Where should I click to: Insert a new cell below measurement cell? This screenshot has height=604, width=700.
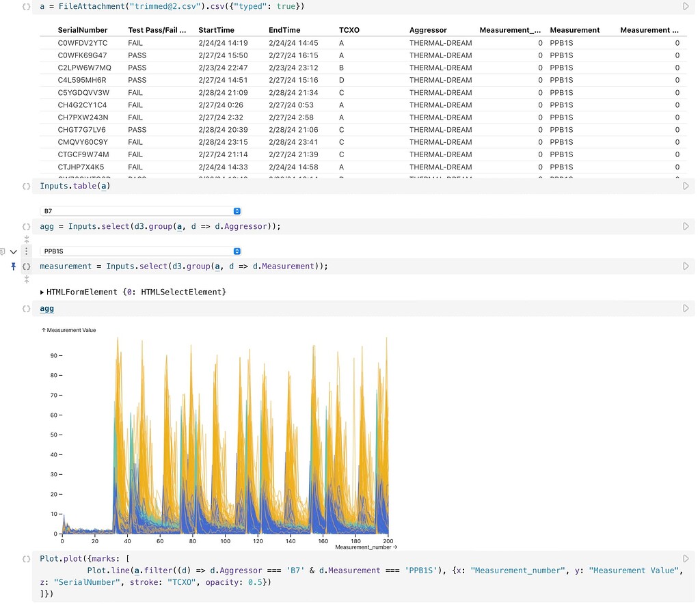(27, 279)
